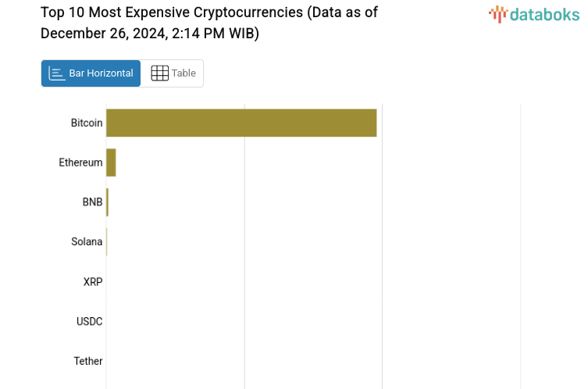Click empty plot area right of Bitcoin bar

pos(453,123)
